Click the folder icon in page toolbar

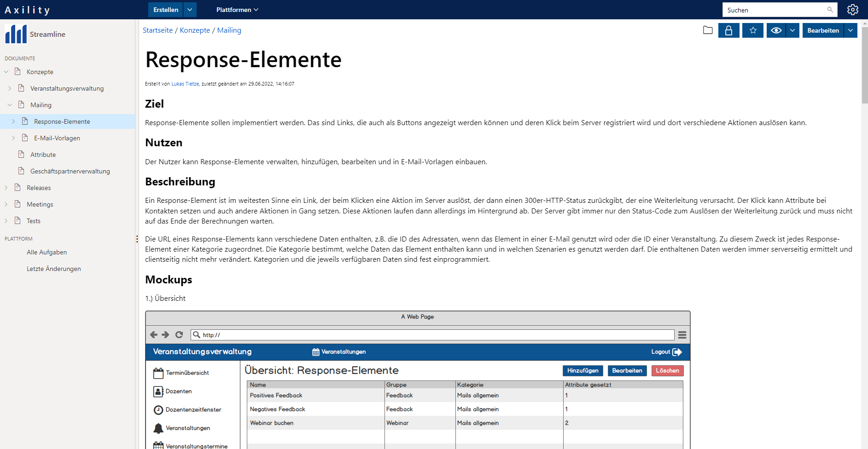pos(708,30)
